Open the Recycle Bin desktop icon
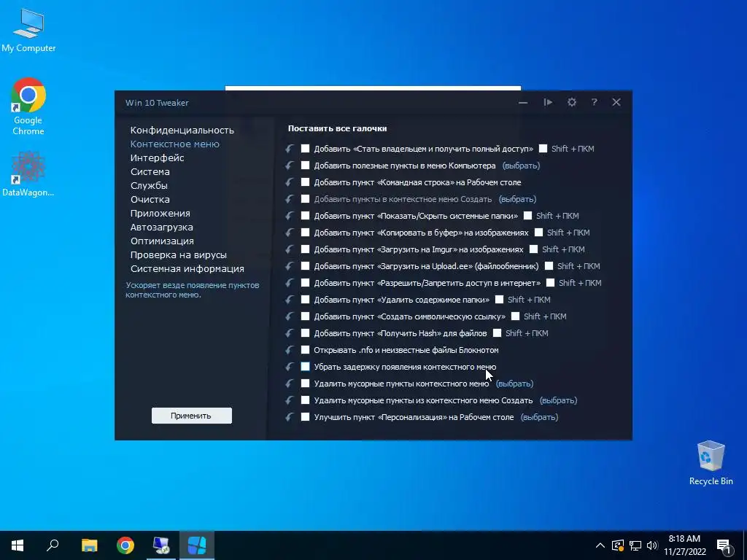 [x=711, y=463]
